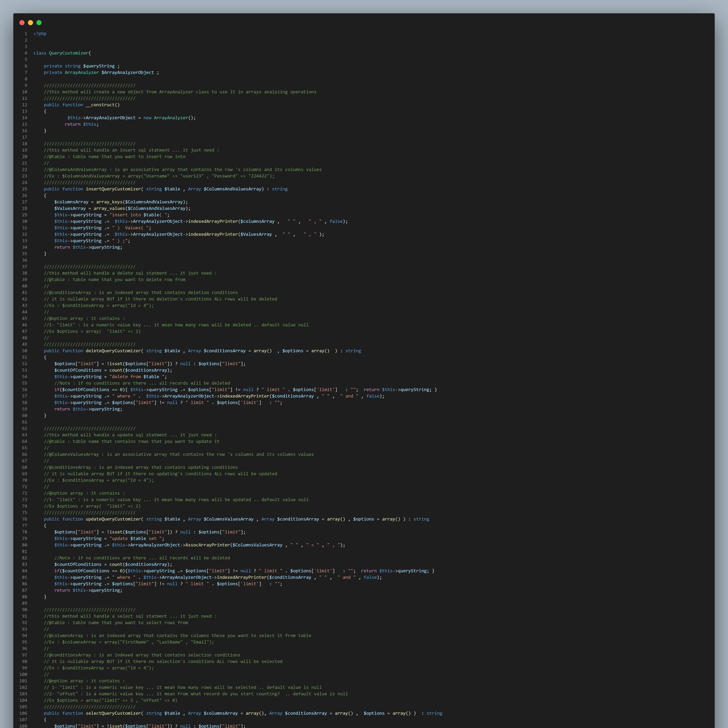Click the comment "ALL rows will be updated"
Viewport: 728px width, 728px height.
coord(160,474)
